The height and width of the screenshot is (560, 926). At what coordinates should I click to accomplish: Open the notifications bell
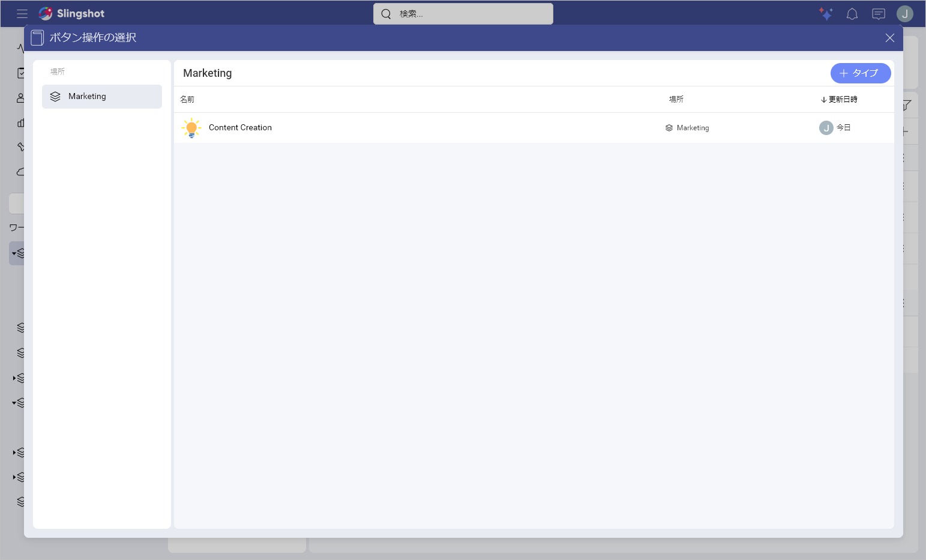pos(852,14)
